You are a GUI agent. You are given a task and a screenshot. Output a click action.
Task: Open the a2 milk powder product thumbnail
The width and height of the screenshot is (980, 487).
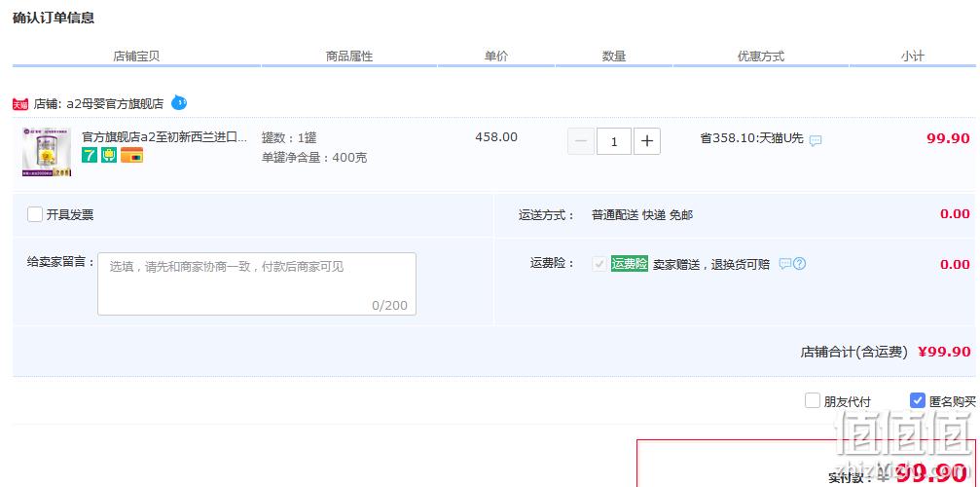click(x=47, y=152)
